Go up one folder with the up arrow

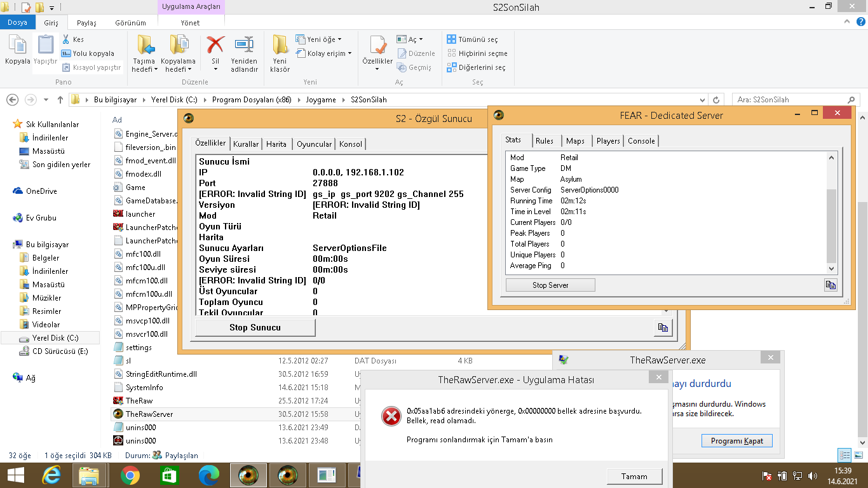tap(60, 100)
